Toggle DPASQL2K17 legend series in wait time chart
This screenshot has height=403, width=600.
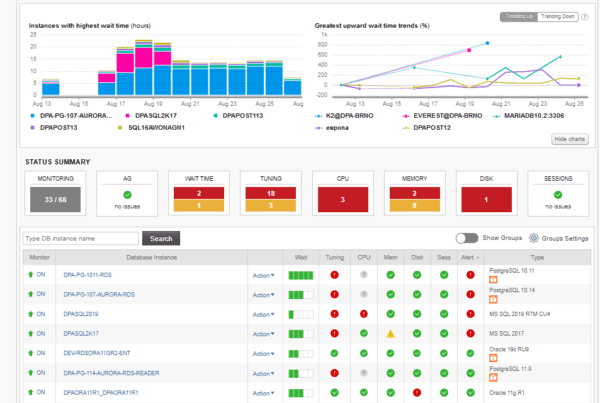(x=151, y=116)
